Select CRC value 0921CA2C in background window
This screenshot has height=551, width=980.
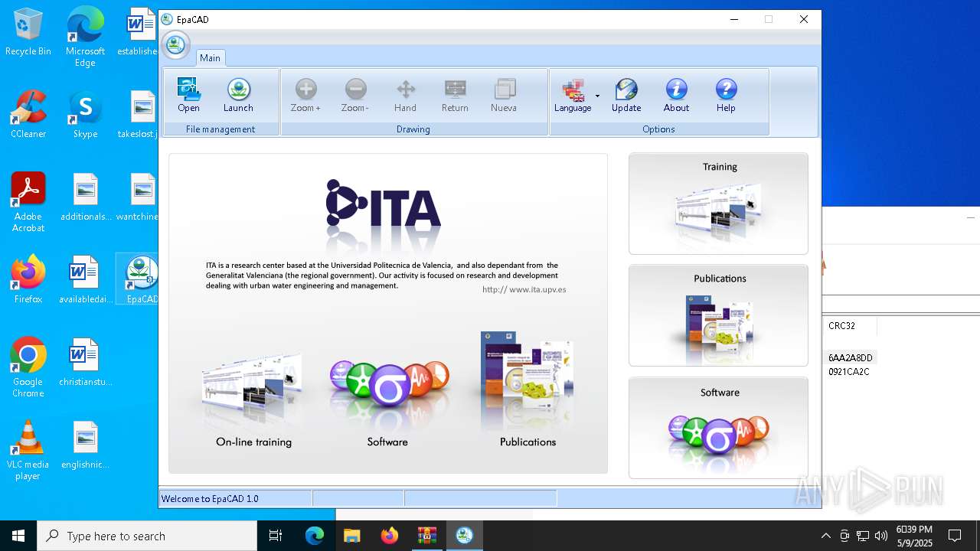(848, 372)
